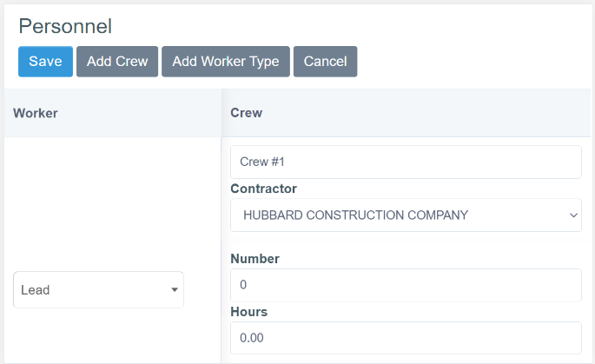Viewport: 595px width, 364px height.
Task: Click the Crew column header
Action: click(x=246, y=113)
